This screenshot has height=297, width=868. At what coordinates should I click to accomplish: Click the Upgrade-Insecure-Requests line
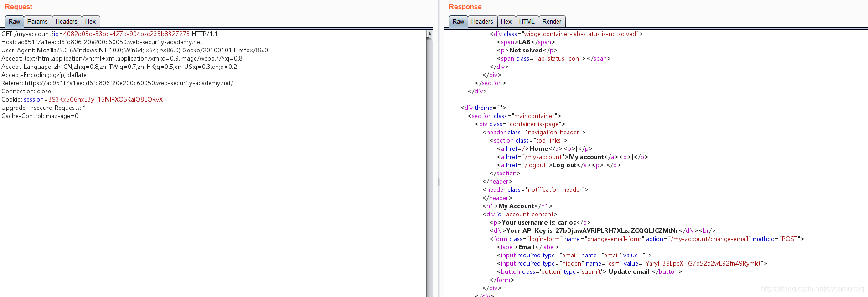(x=44, y=108)
